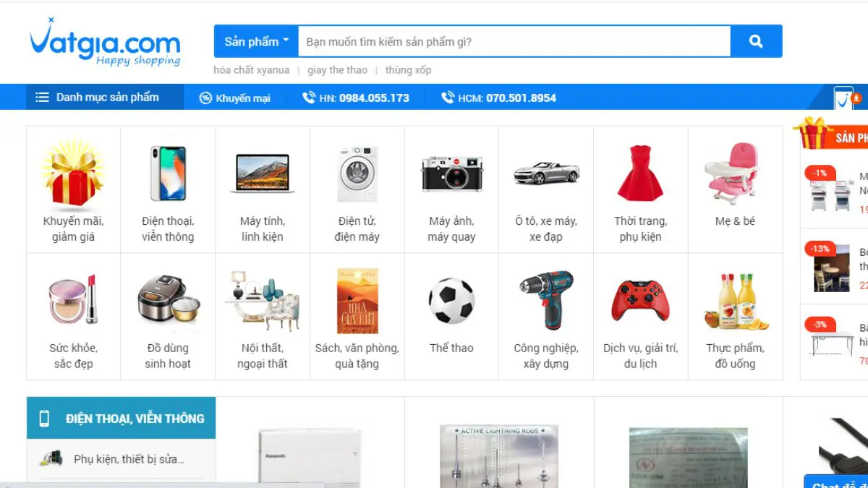
Task: Open the iPhone 'Điện thoại, viễn thông' category
Action: (x=168, y=174)
